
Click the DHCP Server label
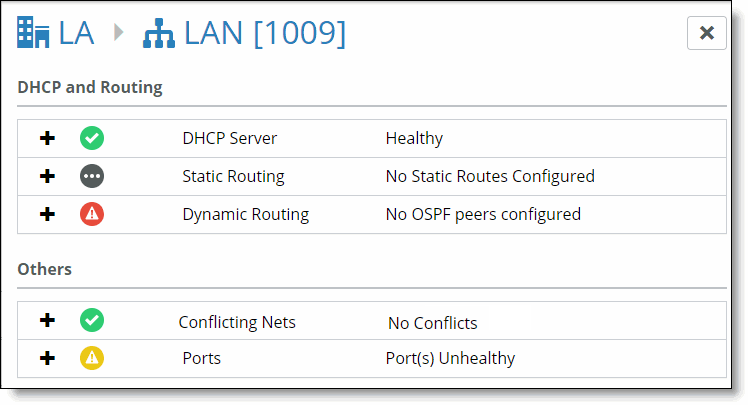coord(229,138)
